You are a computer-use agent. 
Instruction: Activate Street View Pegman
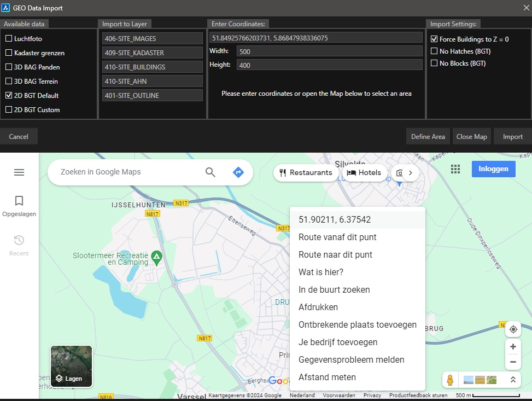click(449, 380)
